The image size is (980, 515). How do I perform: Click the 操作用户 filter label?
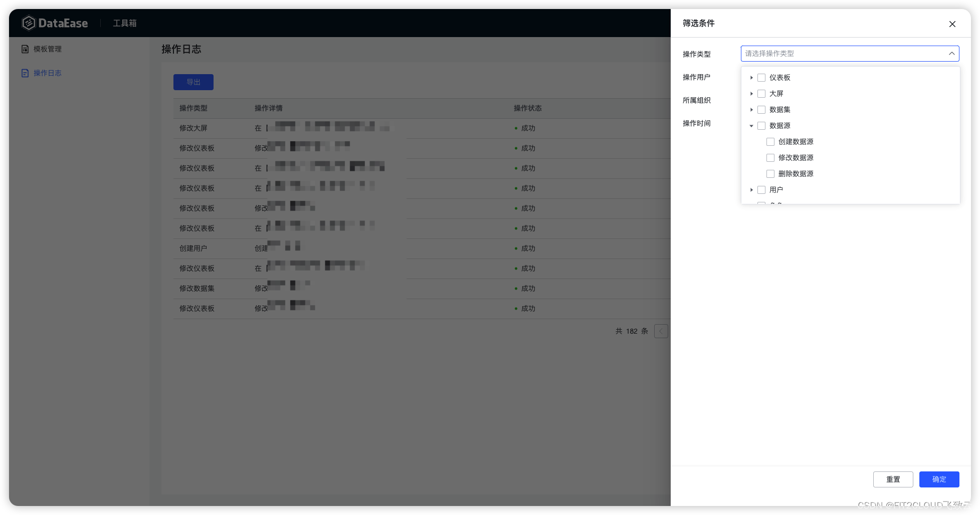pos(697,77)
